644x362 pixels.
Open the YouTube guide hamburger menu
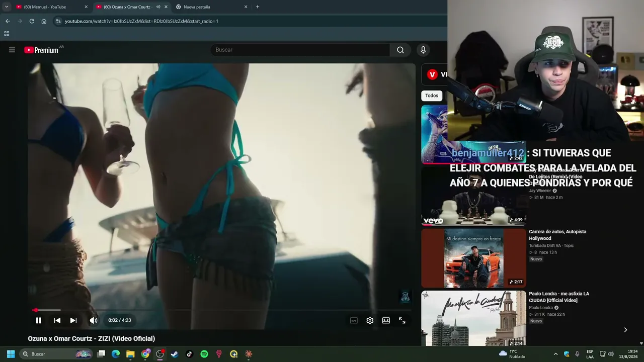(x=12, y=50)
